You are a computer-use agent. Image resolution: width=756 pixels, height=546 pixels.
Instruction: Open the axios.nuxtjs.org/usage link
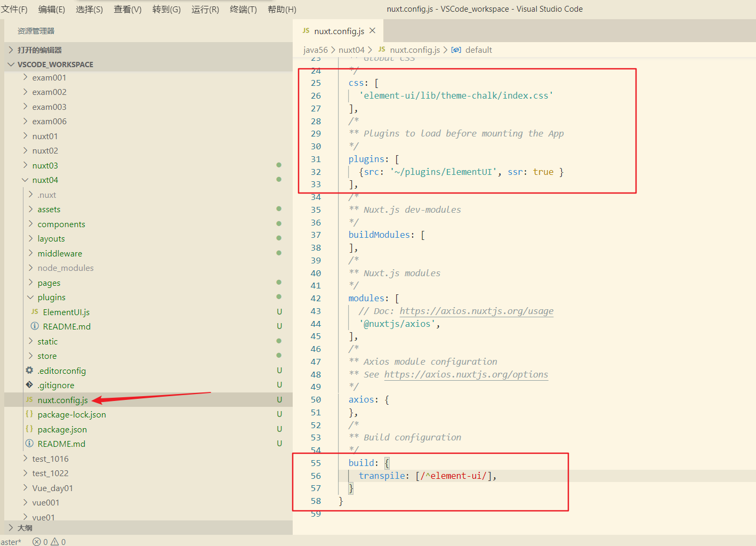point(477,311)
